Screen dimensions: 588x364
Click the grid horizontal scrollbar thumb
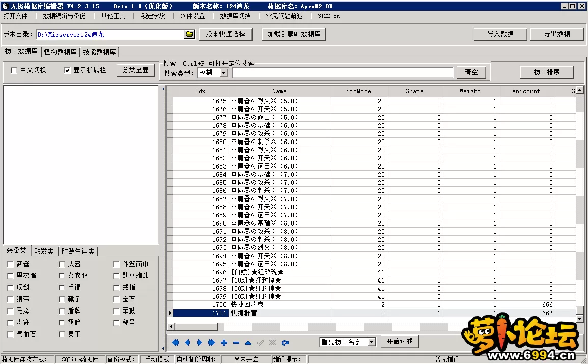pyautogui.click(x=196, y=326)
